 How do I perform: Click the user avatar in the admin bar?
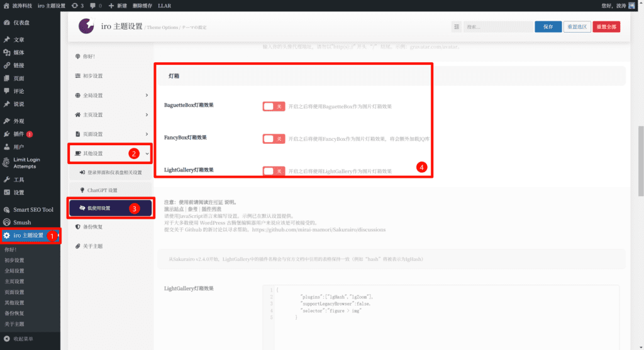click(631, 6)
